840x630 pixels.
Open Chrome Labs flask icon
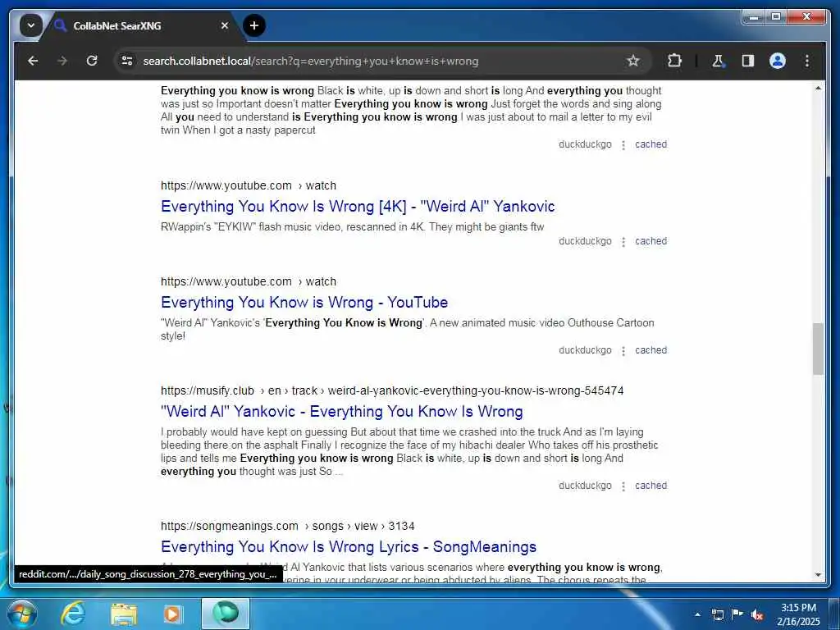[718, 61]
